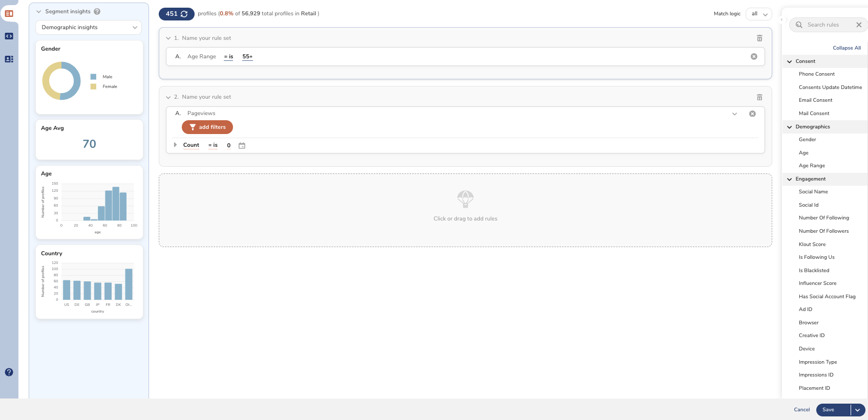Delete rule set 2 with trash icon
The height and width of the screenshot is (420, 868).
coord(759,97)
